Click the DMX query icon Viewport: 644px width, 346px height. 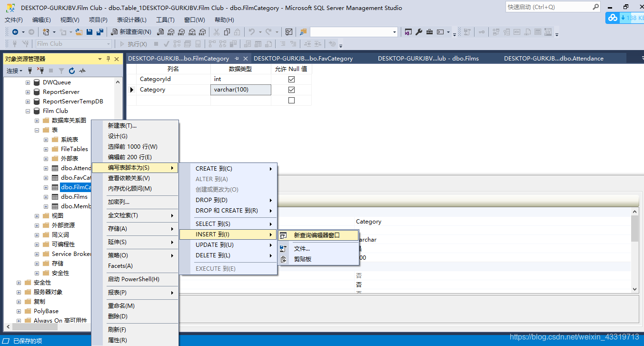[181, 32]
